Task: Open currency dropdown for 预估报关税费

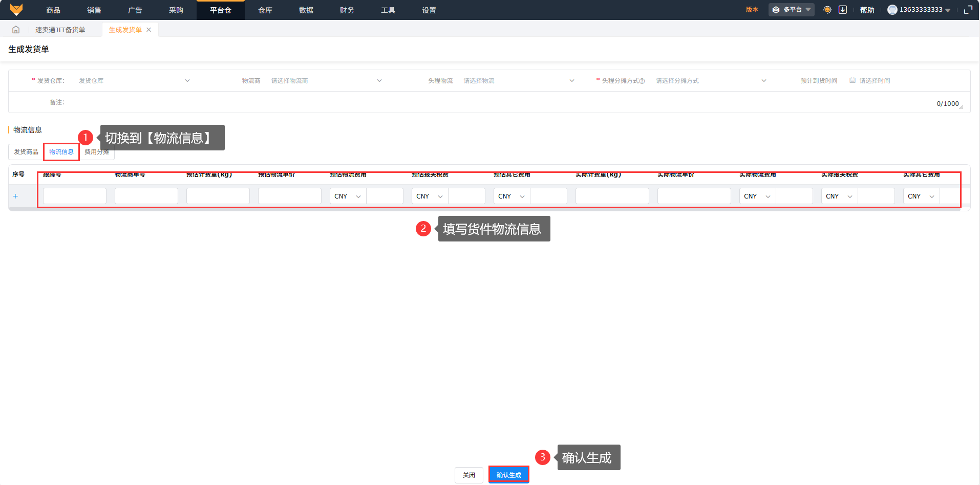Action: coord(430,196)
